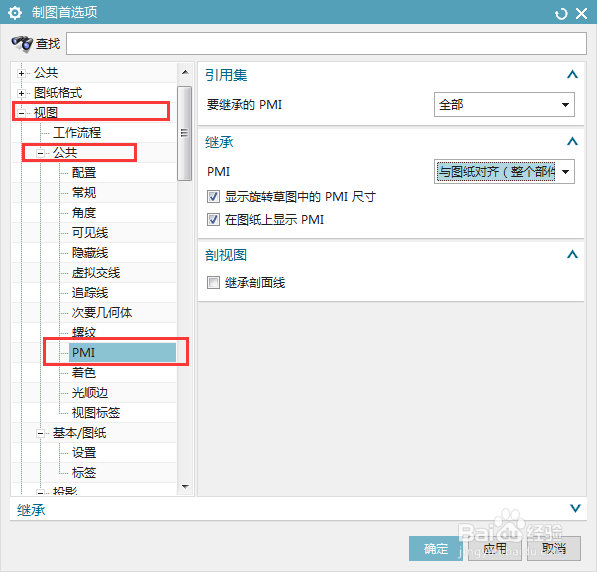
Task: Click the binoculars 查找 icon
Action: click(x=22, y=44)
